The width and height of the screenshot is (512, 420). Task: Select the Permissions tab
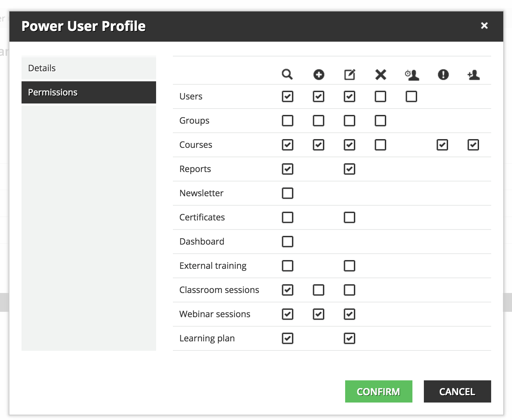coord(89,92)
